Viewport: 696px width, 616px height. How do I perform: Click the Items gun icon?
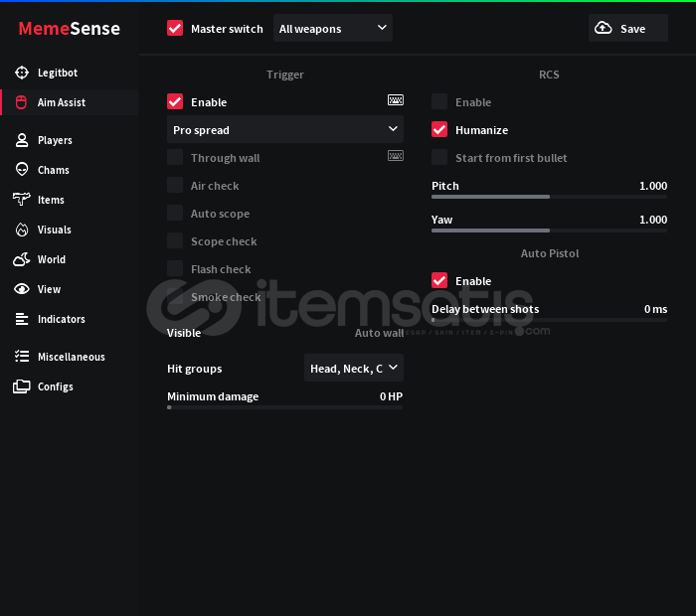[21, 199]
